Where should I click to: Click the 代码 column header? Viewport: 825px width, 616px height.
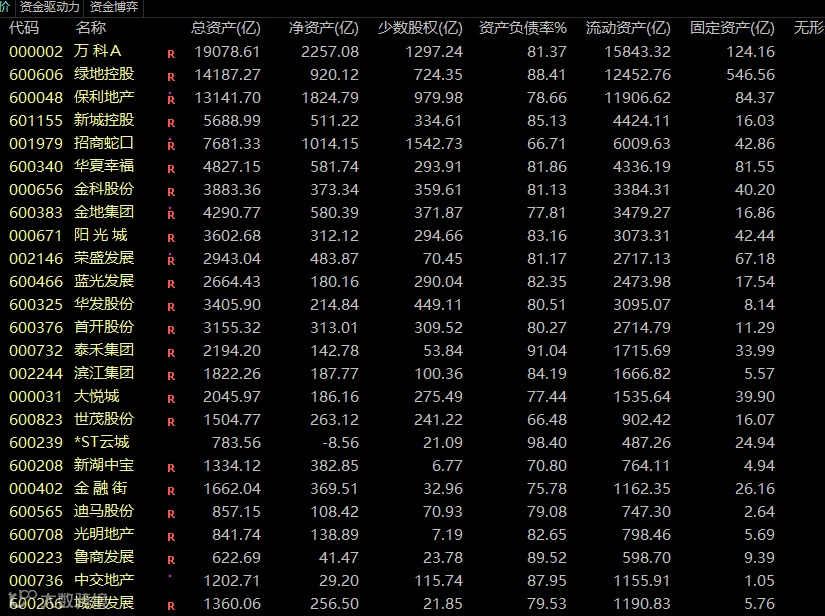24,28
